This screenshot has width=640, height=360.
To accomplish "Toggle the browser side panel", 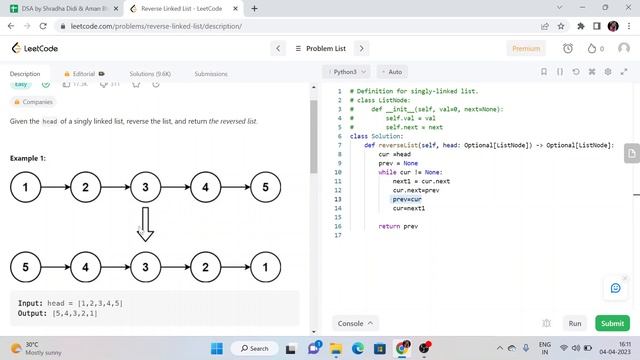I will tap(596, 26).
